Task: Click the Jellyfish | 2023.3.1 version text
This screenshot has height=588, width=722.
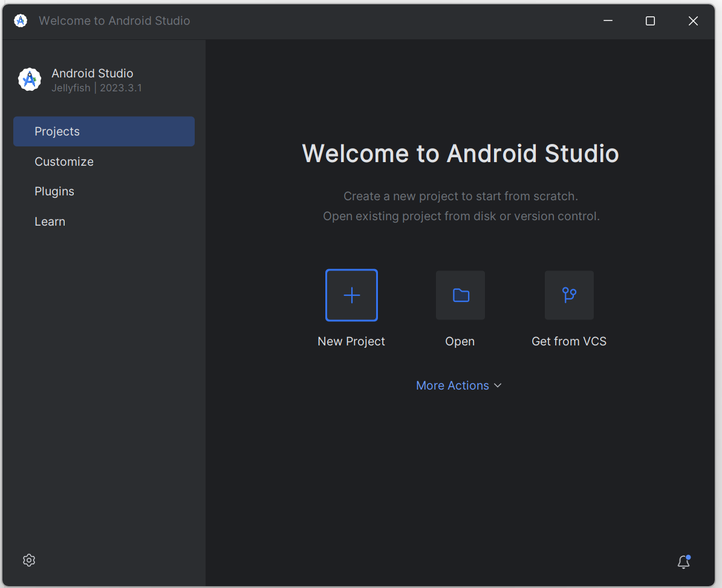Action: click(x=97, y=88)
